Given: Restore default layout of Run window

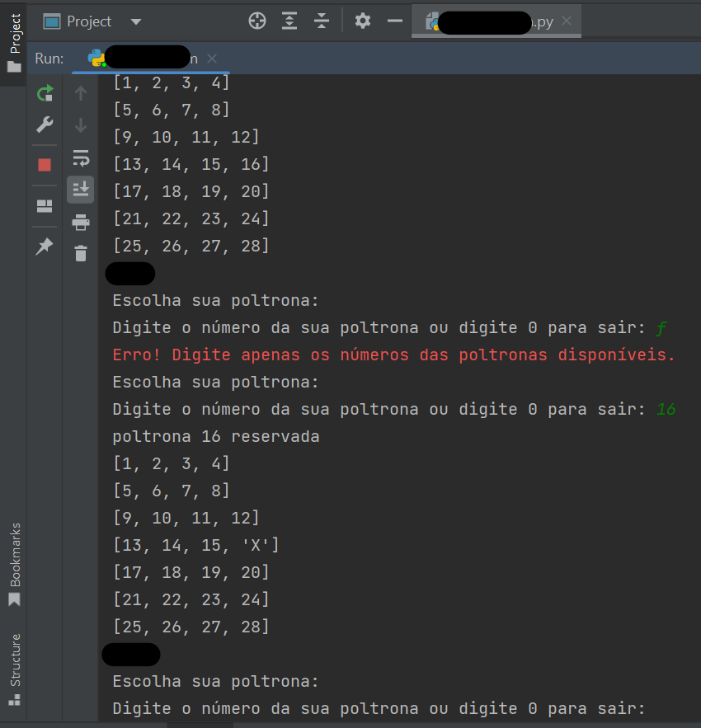Looking at the screenshot, I should click(45, 205).
